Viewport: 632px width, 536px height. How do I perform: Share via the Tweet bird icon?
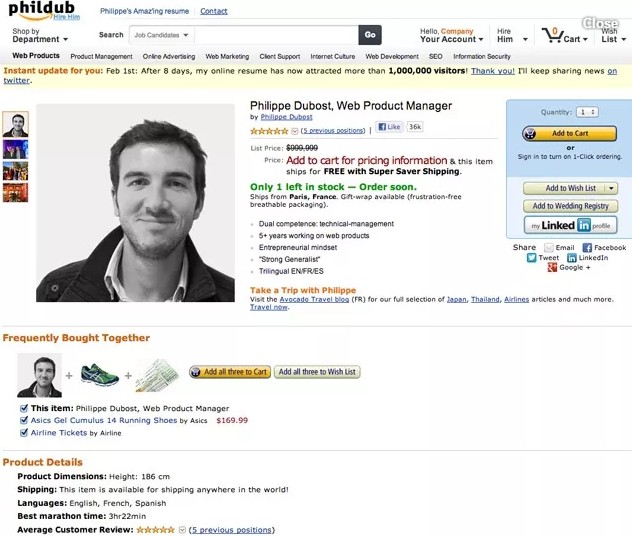[532, 258]
